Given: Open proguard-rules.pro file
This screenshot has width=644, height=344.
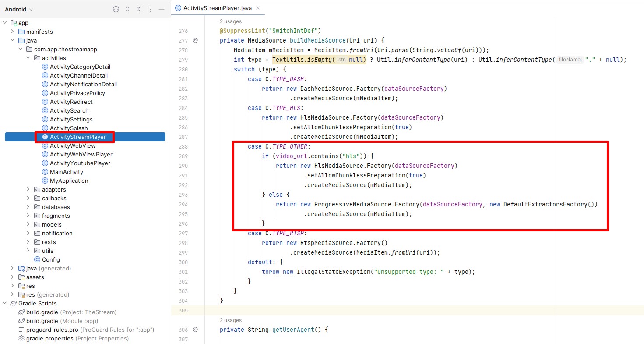Looking at the screenshot, I should (90, 330).
